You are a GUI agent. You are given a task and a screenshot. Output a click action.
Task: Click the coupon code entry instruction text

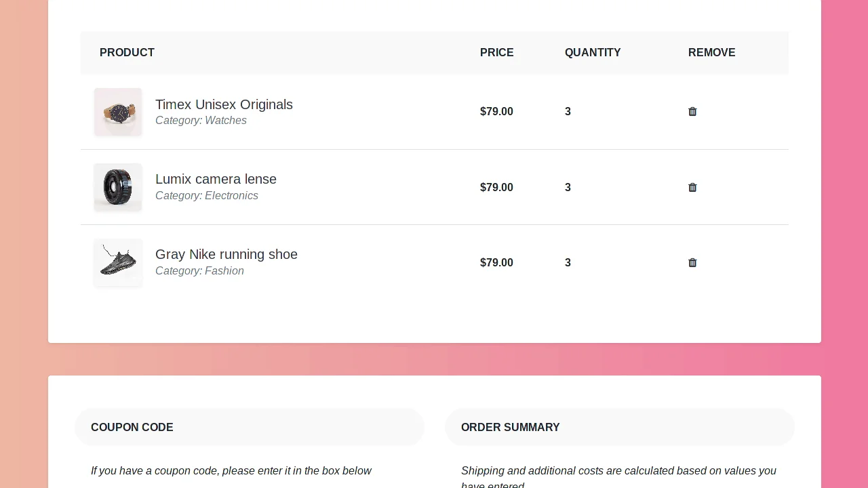click(231, 471)
